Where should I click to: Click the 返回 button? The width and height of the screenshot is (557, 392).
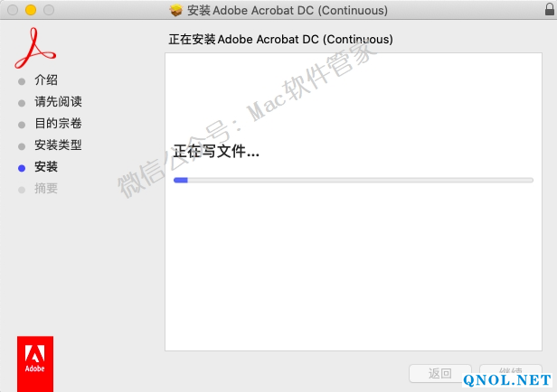point(440,373)
